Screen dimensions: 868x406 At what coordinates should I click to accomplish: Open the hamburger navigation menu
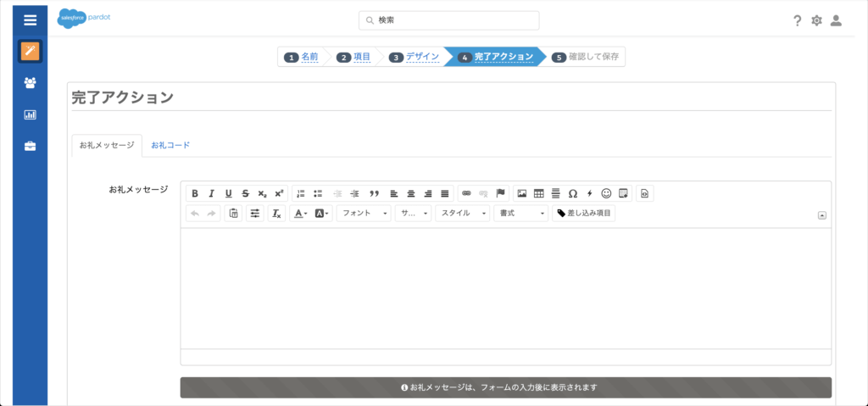pos(30,20)
